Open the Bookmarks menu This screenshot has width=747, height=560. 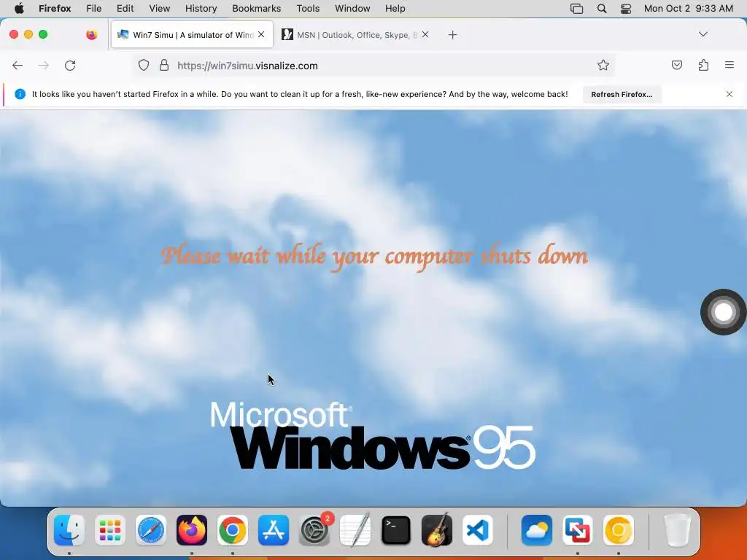coord(256,8)
